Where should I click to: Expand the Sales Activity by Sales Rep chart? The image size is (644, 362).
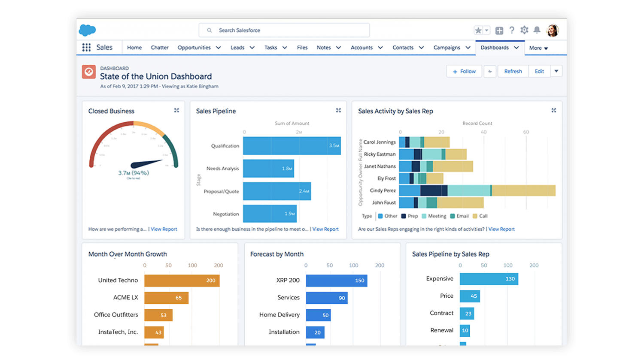tap(554, 110)
